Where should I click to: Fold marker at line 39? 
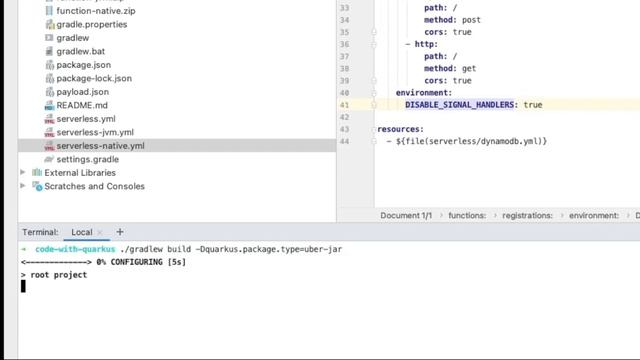374,81
